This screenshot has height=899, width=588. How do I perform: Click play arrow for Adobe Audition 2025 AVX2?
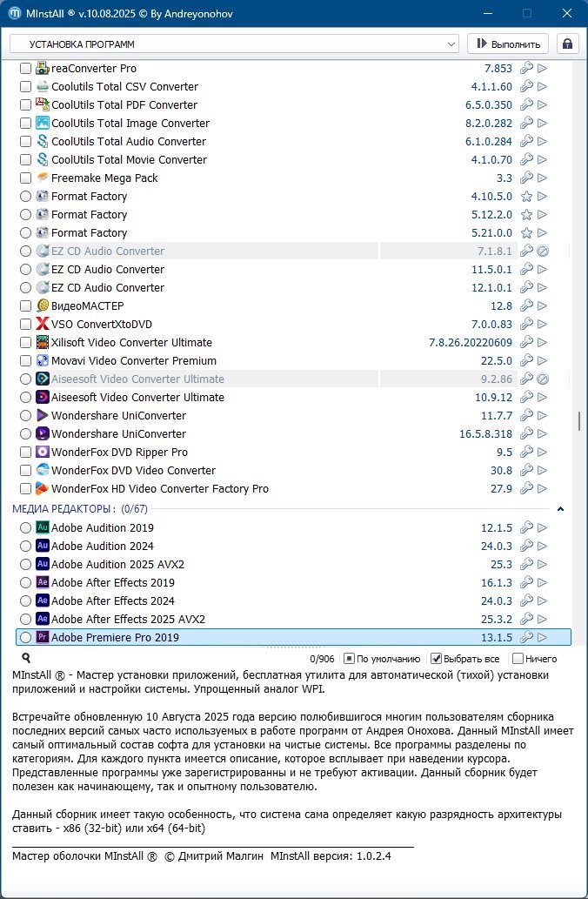[542, 564]
